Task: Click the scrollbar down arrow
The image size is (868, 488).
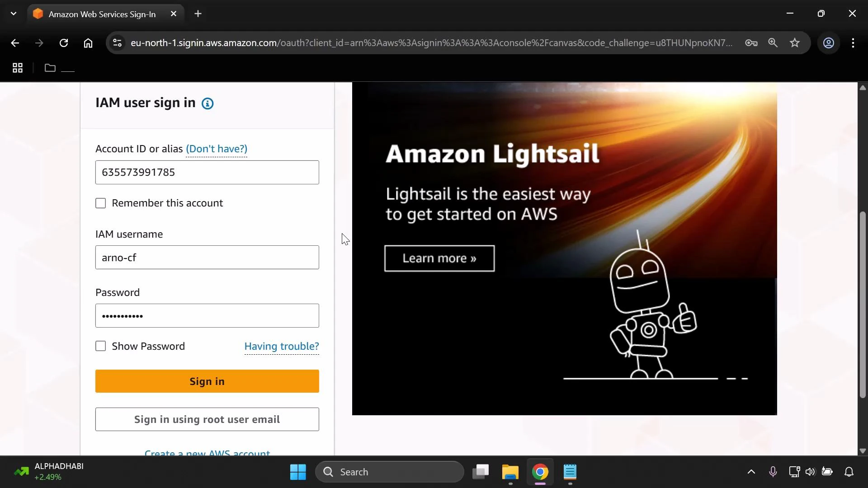Action: coord(862,451)
